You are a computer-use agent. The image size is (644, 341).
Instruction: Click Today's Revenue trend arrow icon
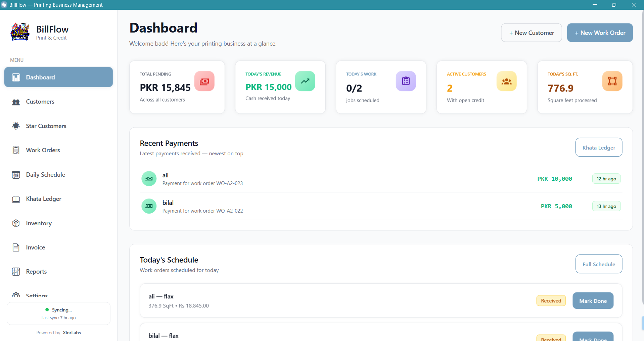pyautogui.click(x=305, y=81)
